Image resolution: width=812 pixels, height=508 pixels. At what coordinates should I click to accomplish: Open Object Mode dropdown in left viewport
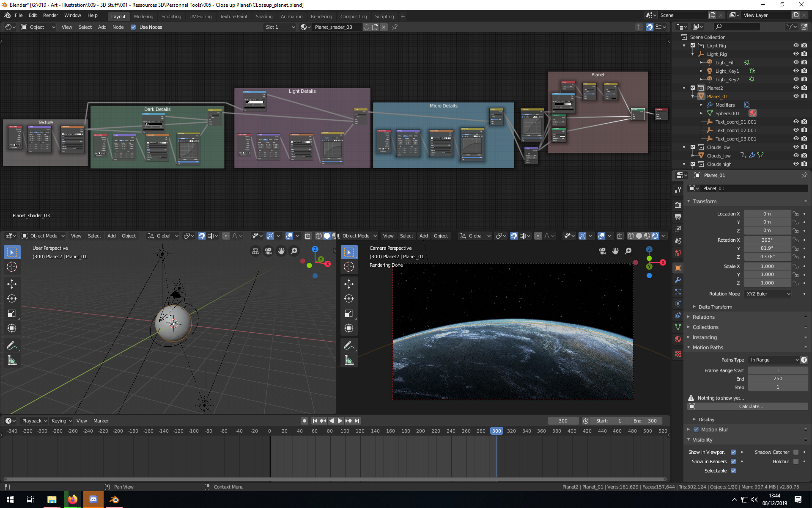(x=43, y=236)
